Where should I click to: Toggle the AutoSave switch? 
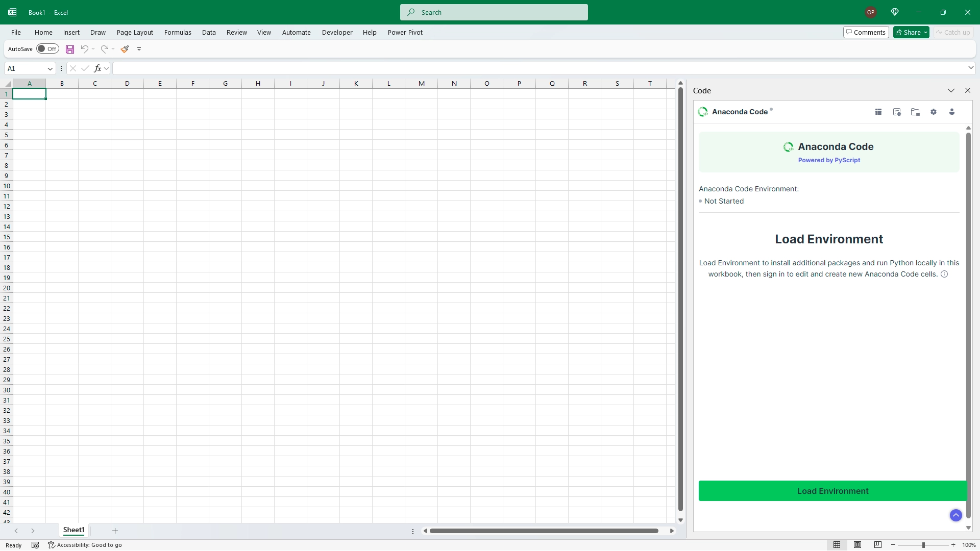(x=47, y=49)
